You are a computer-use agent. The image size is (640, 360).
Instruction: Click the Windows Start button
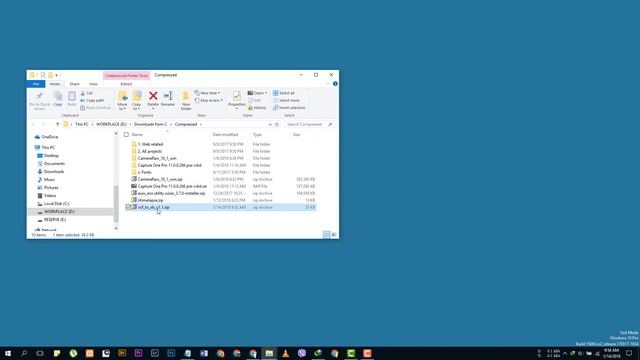(x=8, y=353)
